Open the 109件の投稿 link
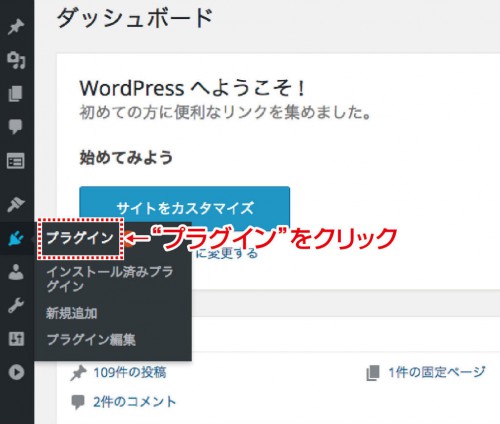This screenshot has height=424, width=500. pyautogui.click(x=130, y=372)
